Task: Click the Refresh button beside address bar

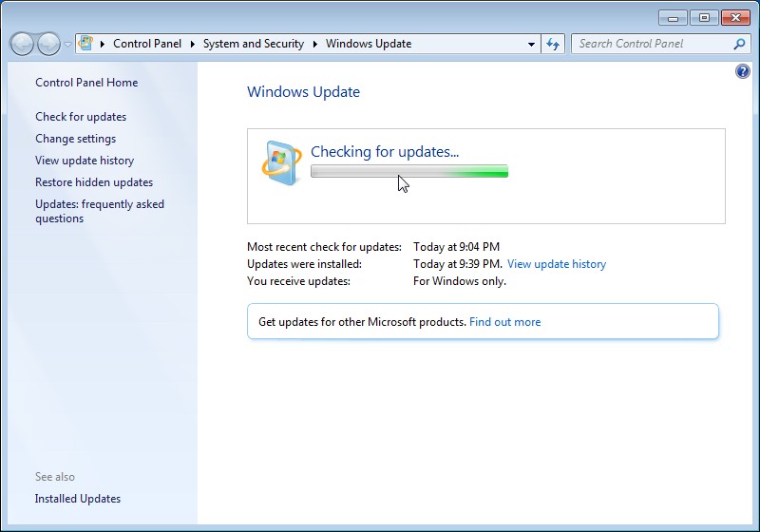Action: [x=553, y=44]
